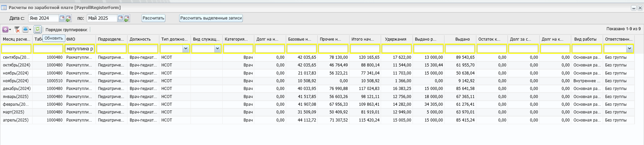Click the Рассчитать button

pos(153,18)
